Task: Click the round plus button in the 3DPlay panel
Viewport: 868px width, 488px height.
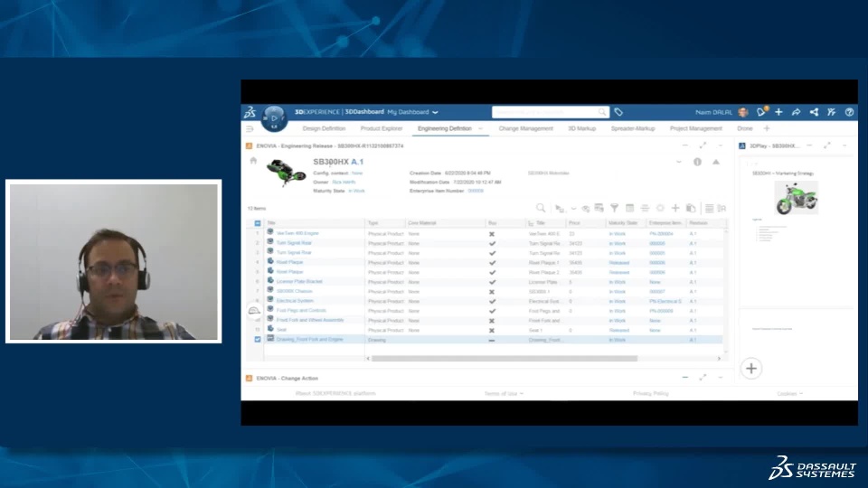Action: [751, 369]
